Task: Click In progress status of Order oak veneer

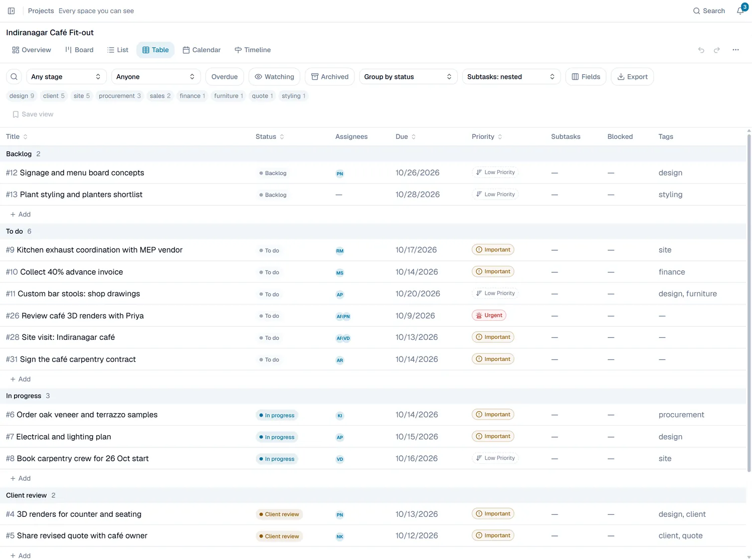Action: (x=277, y=415)
